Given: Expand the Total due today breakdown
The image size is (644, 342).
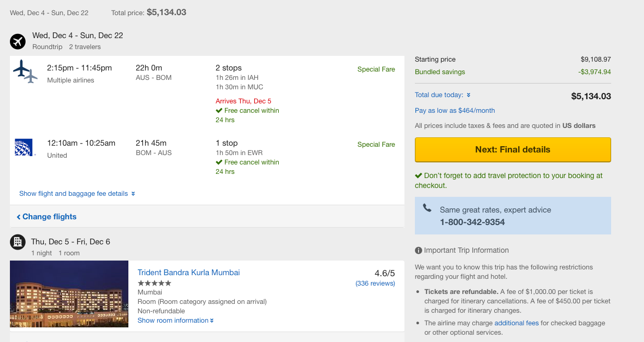Looking at the screenshot, I should point(443,95).
